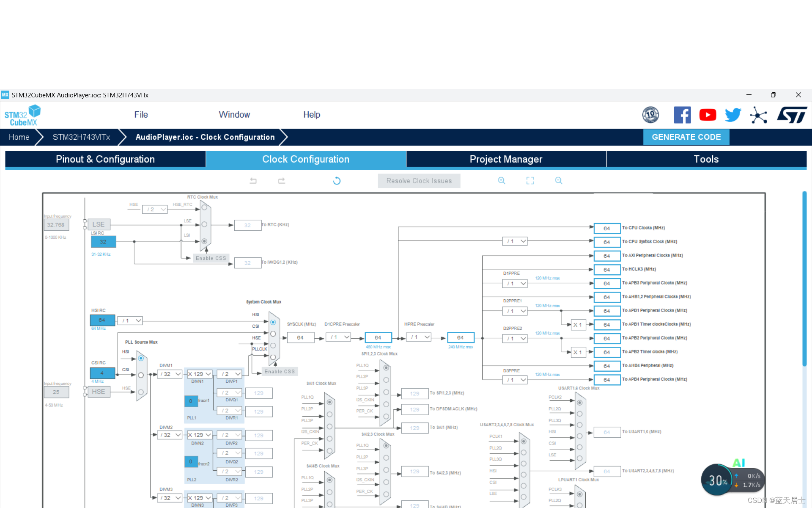Viewport: 812px width, 508px height.
Task: Expand the HPRE Prescaler /1 dropdown
Action: [419, 337]
